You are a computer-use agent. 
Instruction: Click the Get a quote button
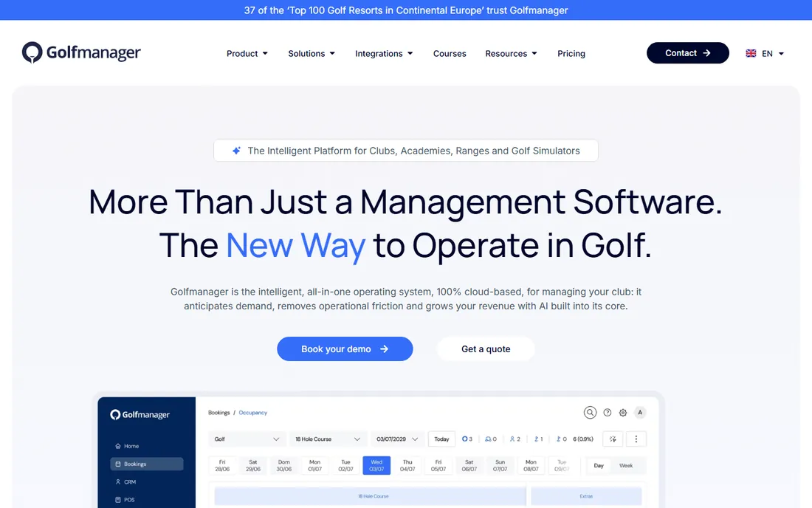(x=486, y=349)
